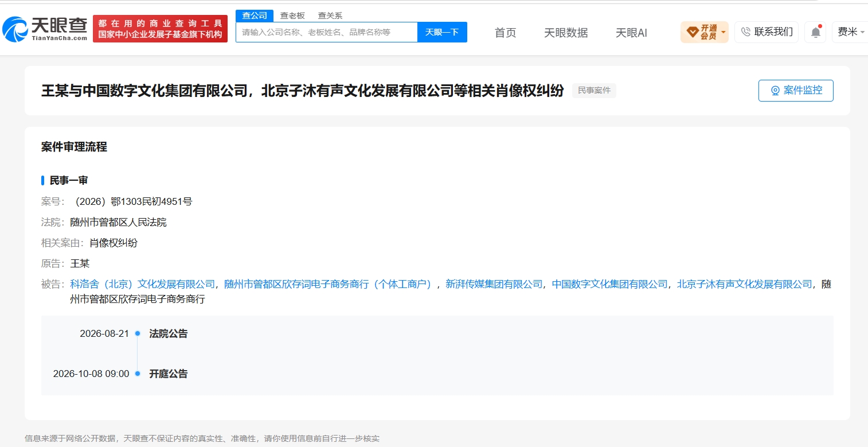868x447 pixels.
Task: Click the 联系我们 button
Action: (x=767, y=32)
